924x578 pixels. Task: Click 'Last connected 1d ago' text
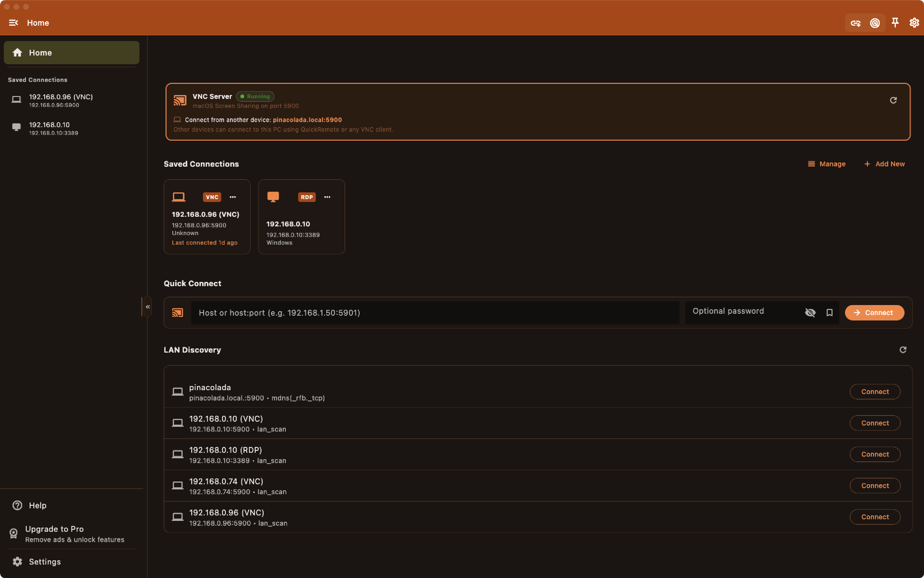point(205,243)
